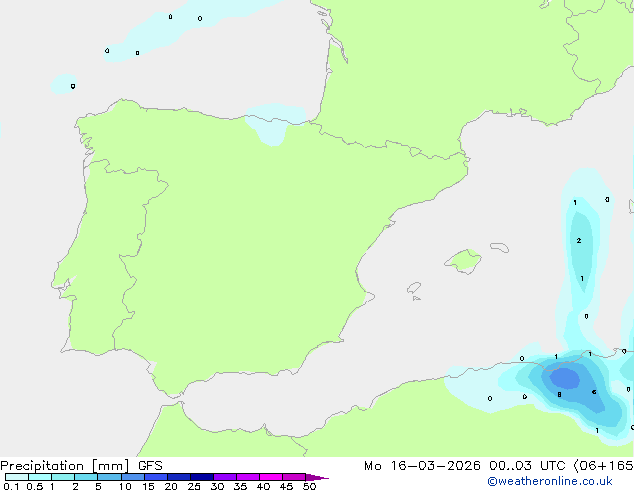Viewport: 634px width, 490px height.
Task: Click the '40' legend scale value
Action: [263, 486]
